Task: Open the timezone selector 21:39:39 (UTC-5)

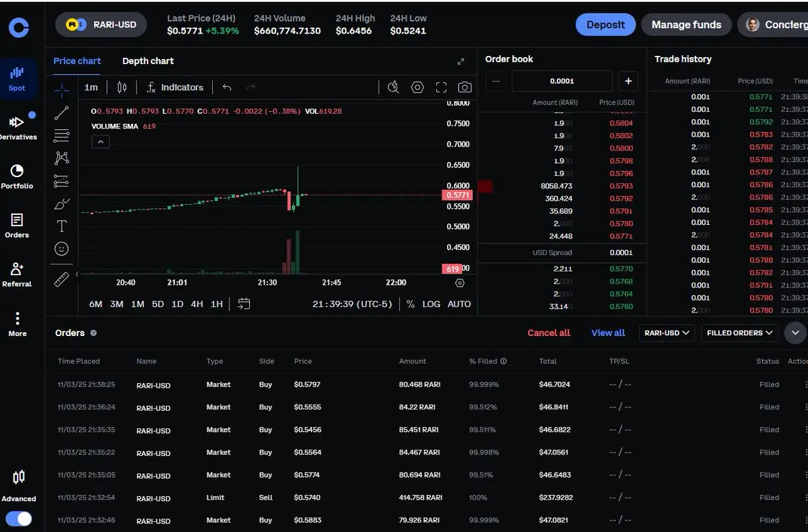Action: click(352, 304)
